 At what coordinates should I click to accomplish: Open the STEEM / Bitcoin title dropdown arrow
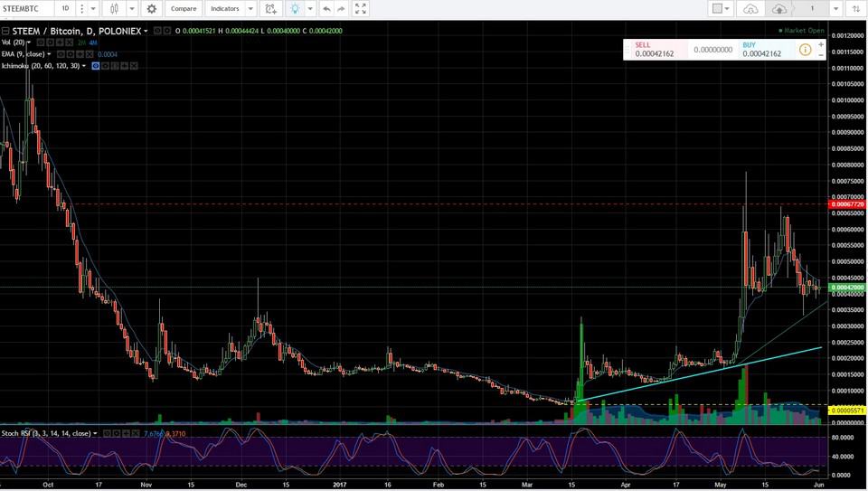point(146,32)
